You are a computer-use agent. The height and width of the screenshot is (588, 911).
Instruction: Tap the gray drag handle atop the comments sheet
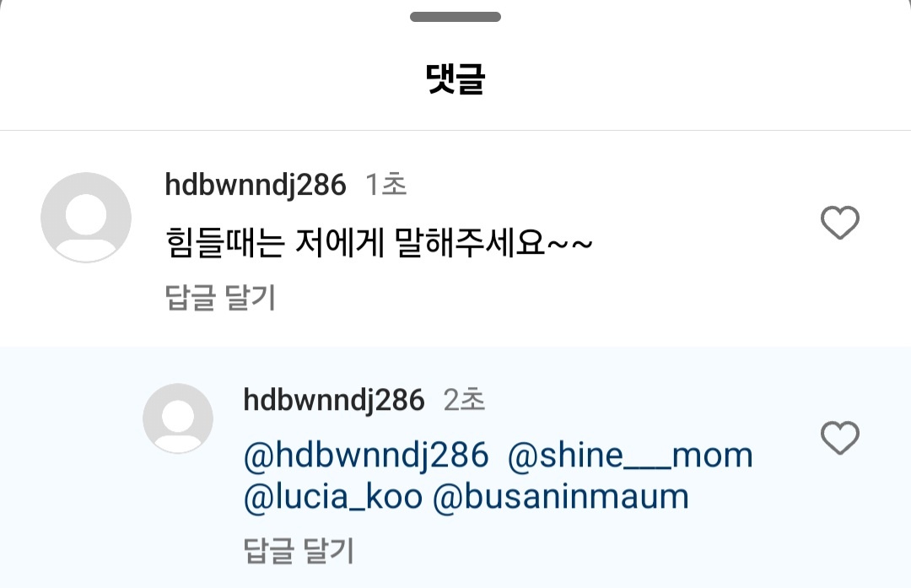tap(455, 17)
